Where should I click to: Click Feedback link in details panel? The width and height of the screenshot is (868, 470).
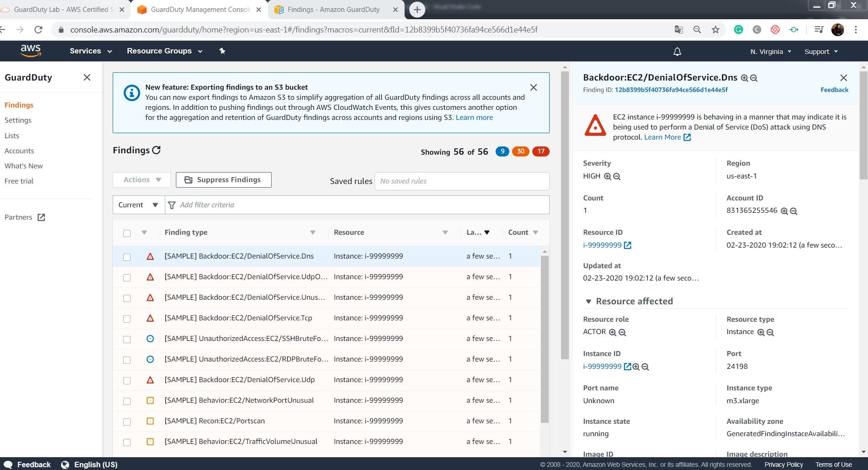click(834, 90)
